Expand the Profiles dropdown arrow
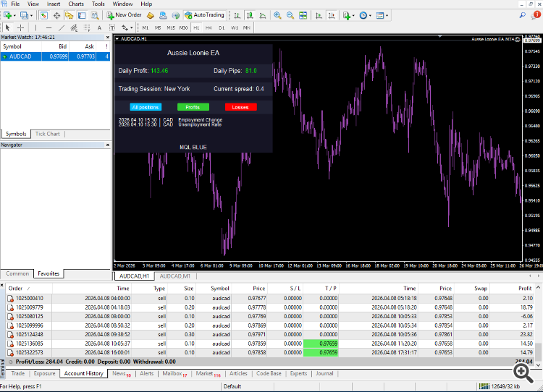543x392 pixels. tap(31, 16)
